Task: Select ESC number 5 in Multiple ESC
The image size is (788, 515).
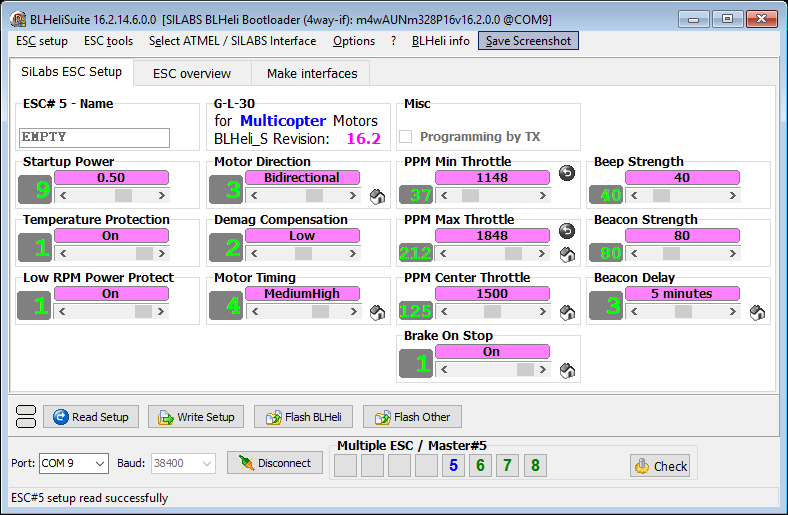Action: click(453, 465)
